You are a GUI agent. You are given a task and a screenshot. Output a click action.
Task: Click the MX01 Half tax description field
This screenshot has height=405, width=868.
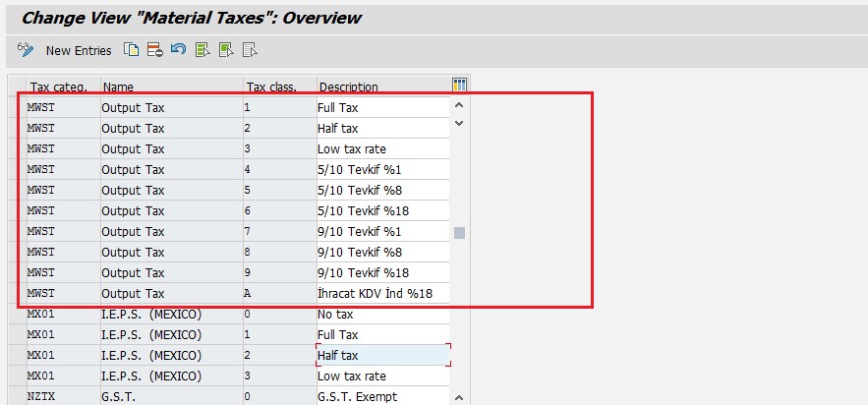(382, 355)
